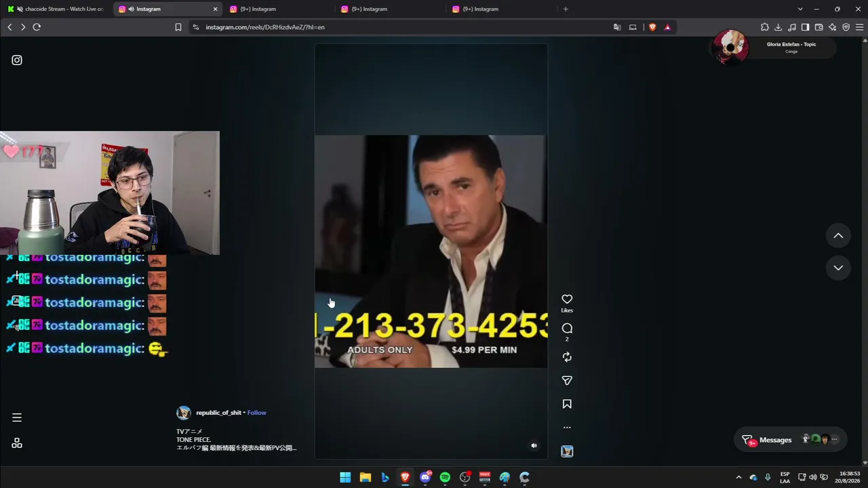Show hidden system tray icons
The image size is (868, 488).
tap(739, 477)
